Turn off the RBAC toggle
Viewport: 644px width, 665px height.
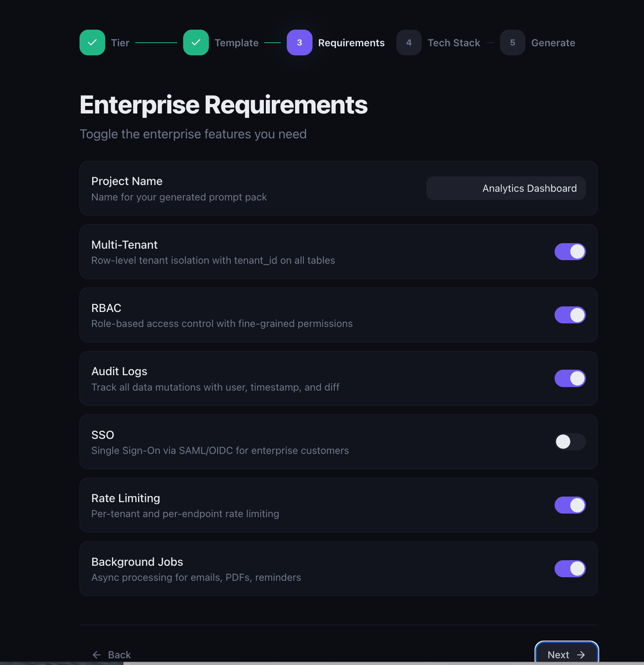coord(570,315)
